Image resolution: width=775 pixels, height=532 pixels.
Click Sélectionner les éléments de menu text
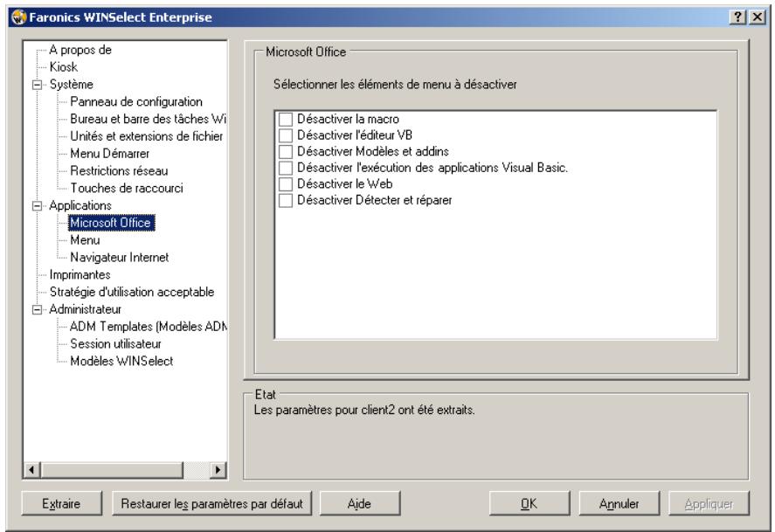point(395,85)
